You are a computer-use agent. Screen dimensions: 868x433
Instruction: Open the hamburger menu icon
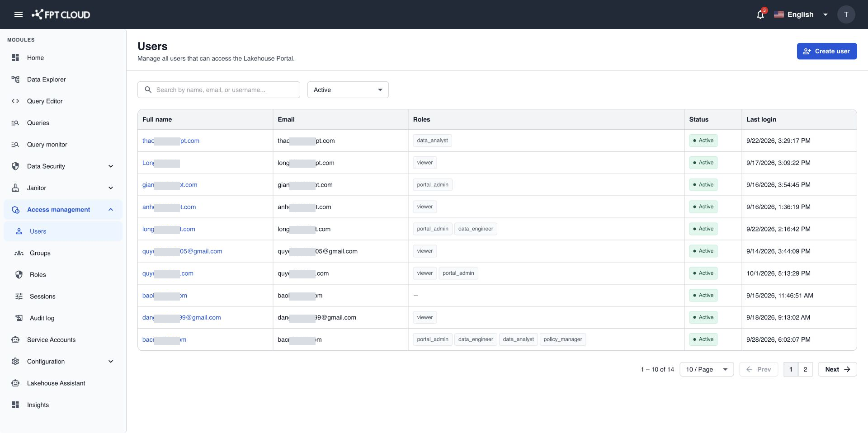tap(19, 14)
